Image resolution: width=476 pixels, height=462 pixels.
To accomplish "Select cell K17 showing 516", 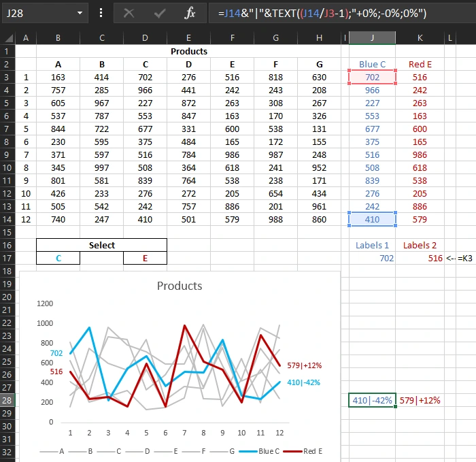I will [420, 258].
